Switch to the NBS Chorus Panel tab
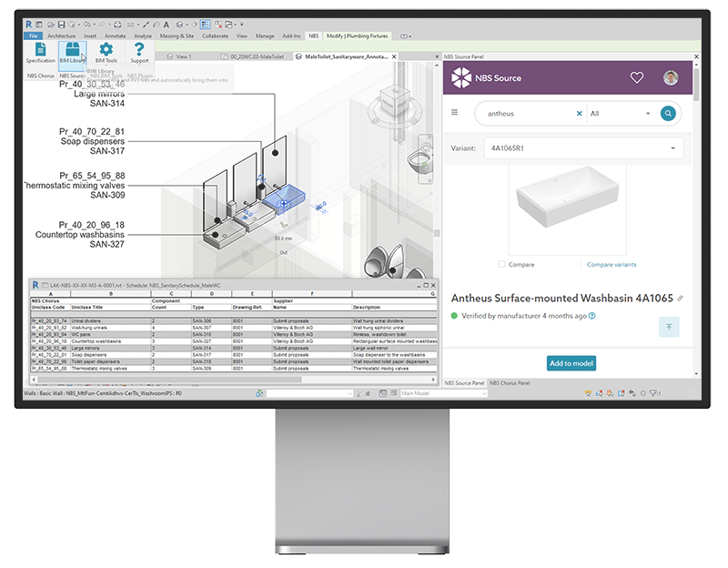This screenshot has width=728, height=568. click(x=510, y=383)
